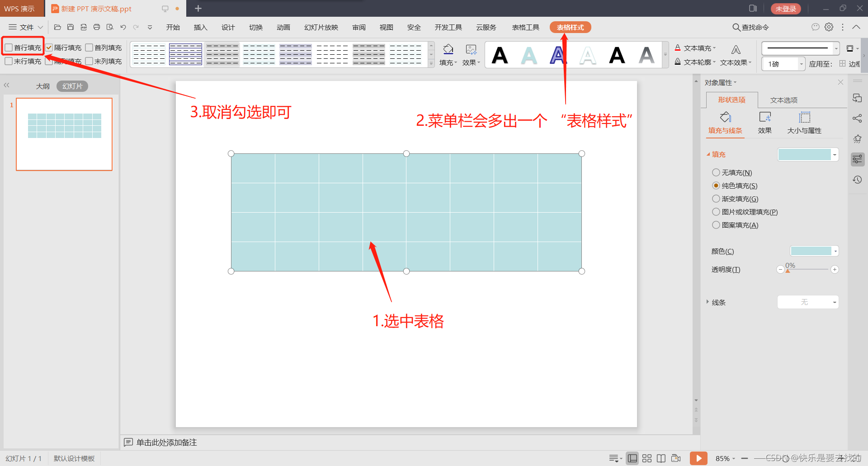The image size is (868, 466).
Task: Switch to reading view book icon
Action: [661, 458]
